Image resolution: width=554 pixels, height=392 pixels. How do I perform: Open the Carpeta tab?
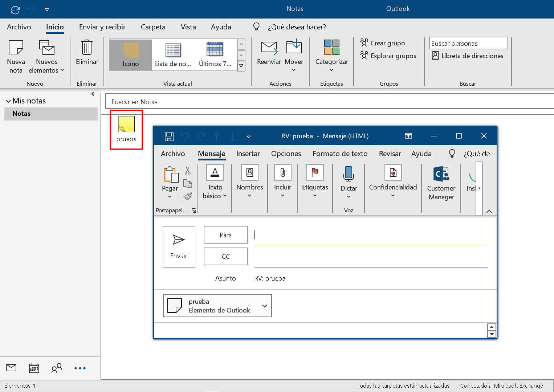(153, 27)
